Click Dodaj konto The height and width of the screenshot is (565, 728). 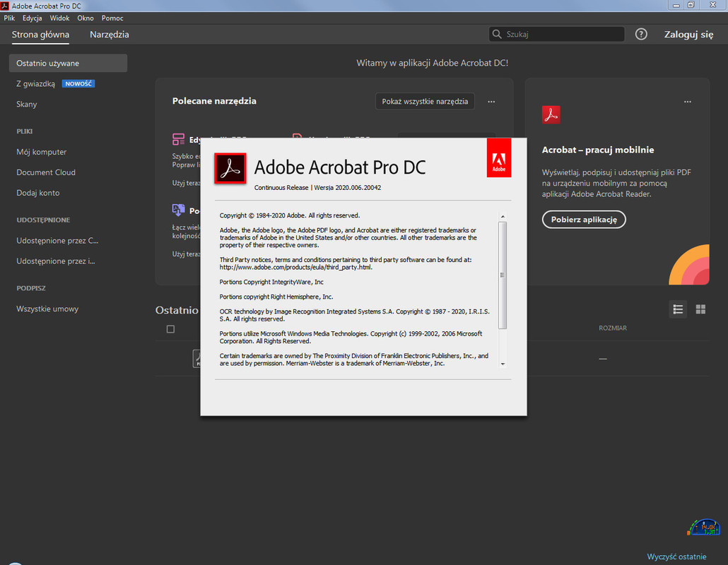tap(38, 193)
